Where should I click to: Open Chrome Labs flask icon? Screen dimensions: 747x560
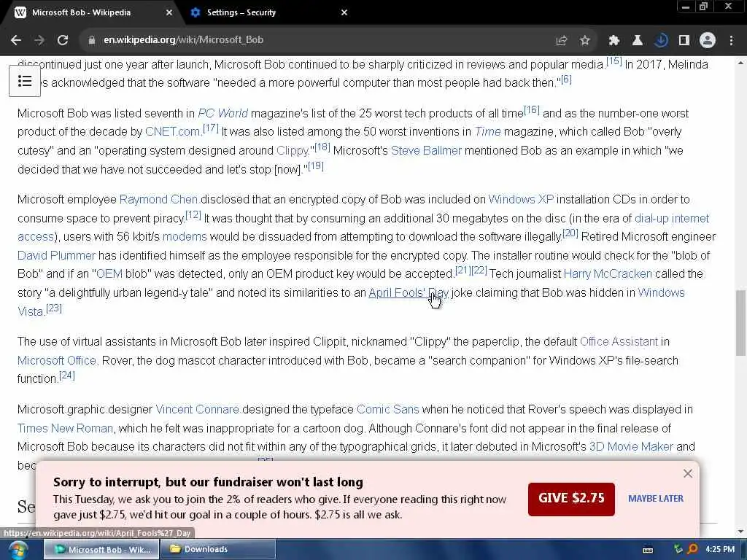(x=638, y=41)
